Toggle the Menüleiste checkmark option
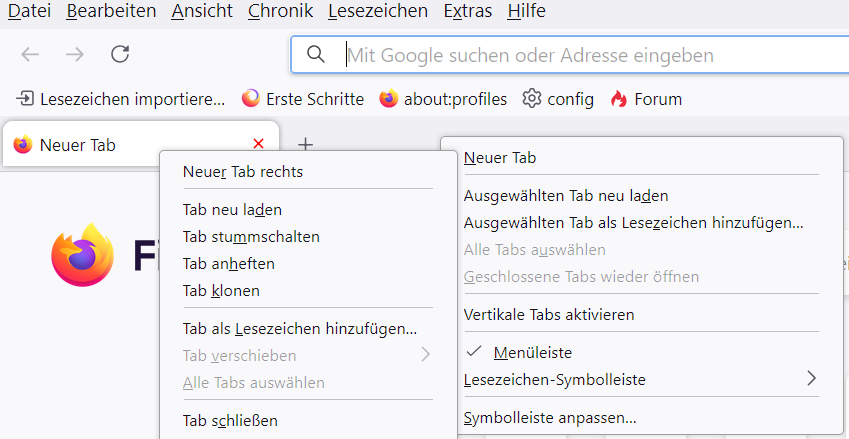This screenshot has width=849, height=439. [532, 352]
